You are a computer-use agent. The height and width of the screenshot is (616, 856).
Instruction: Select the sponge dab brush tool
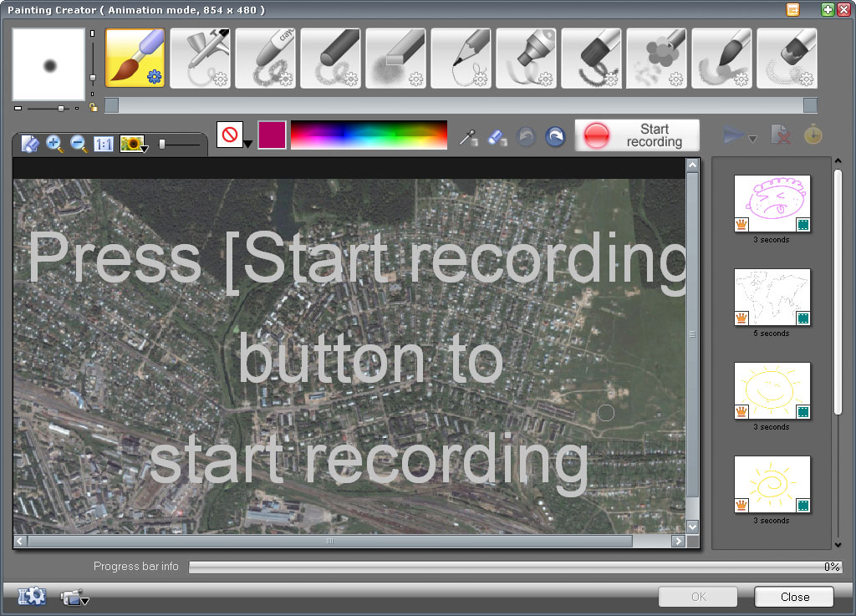pos(656,58)
